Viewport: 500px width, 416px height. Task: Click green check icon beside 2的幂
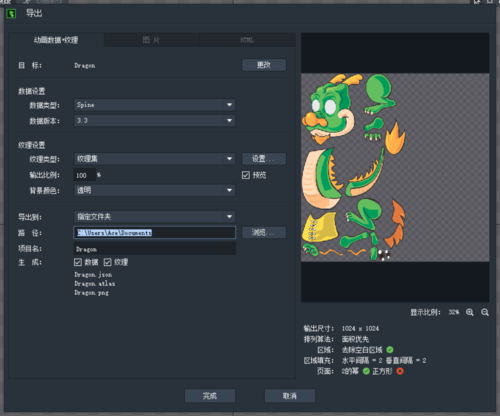(366, 371)
